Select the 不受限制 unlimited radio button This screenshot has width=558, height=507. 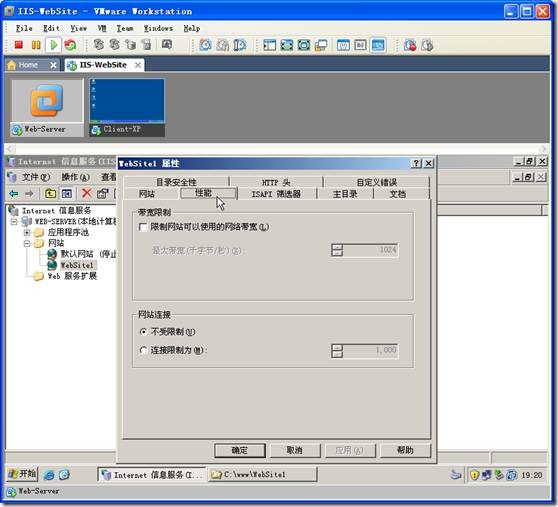(143, 332)
